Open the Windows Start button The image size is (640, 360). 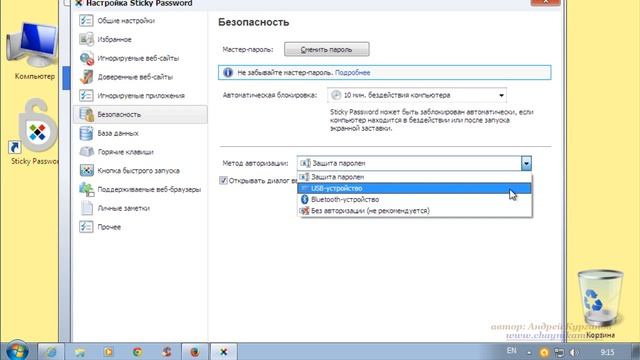16,351
